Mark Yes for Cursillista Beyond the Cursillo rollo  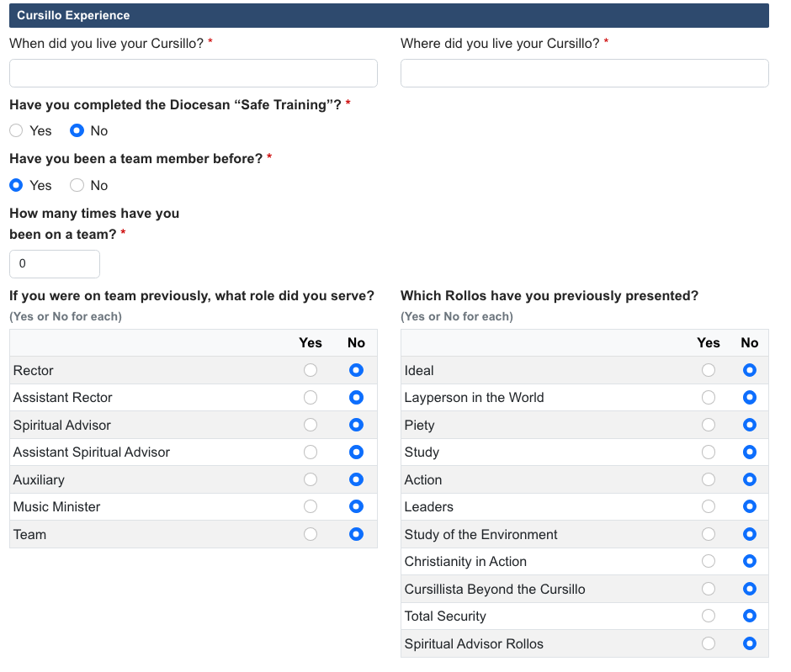pos(709,588)
